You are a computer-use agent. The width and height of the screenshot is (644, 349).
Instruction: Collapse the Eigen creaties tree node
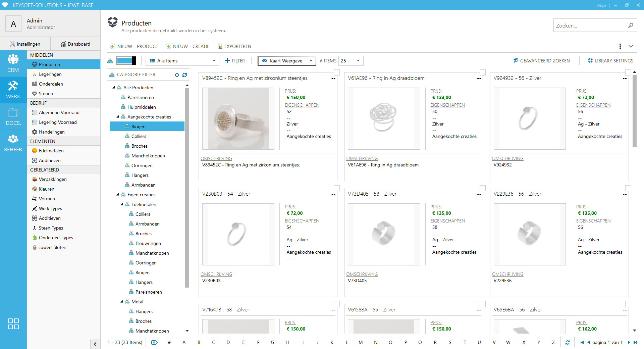(x=118, y=195)
